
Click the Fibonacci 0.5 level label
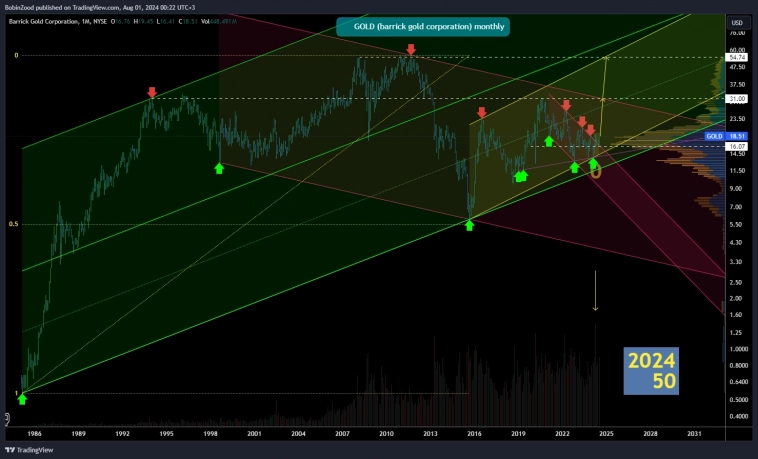coord(15,224)
